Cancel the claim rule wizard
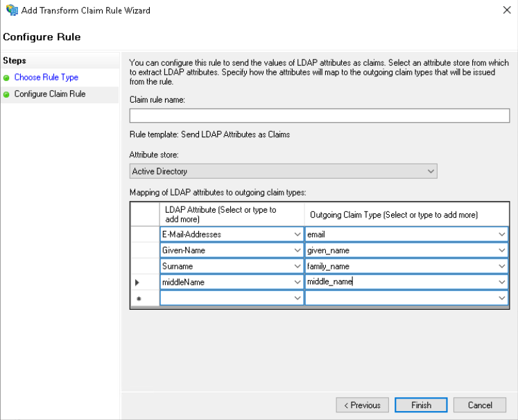This screenshot has height=420, width=518. [480, 405]
